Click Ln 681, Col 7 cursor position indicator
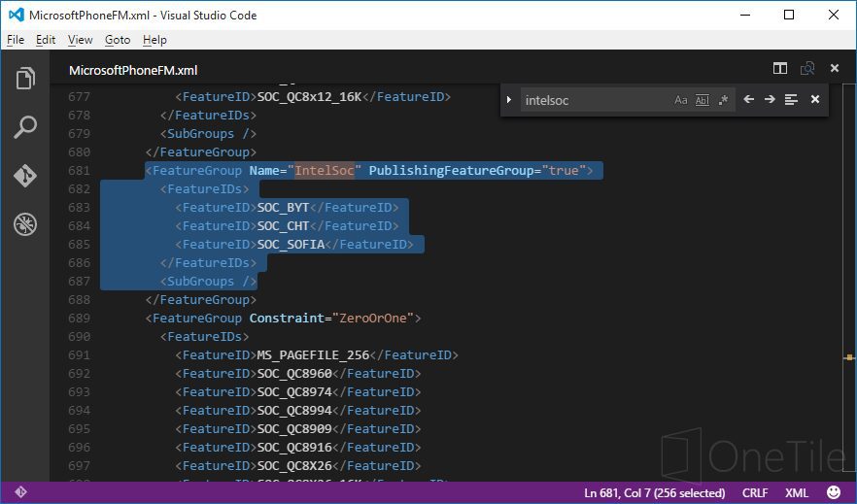 654,492
